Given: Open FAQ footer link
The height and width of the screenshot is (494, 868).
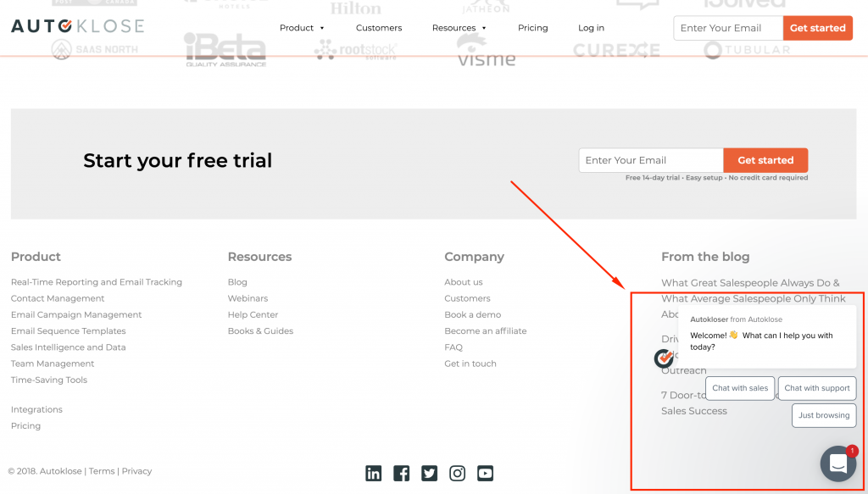Looking at the screenshot, I should click(x=453, y=347).
